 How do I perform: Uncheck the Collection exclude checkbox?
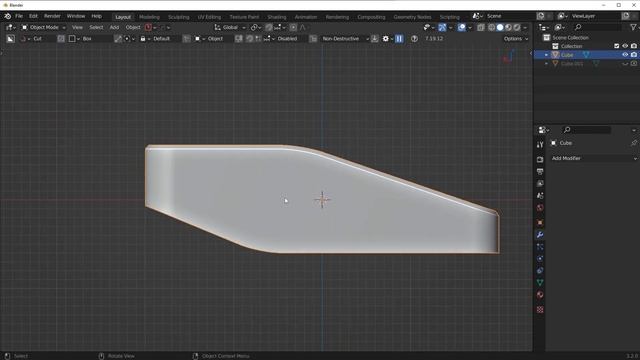[617, 46]
